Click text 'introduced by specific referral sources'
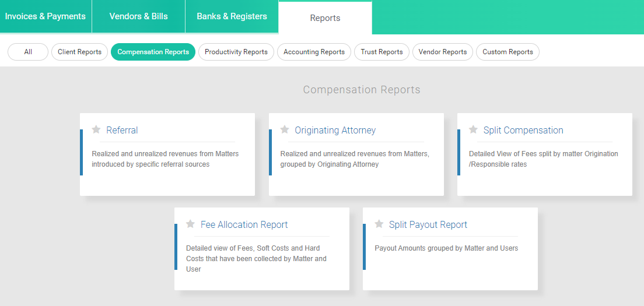This screenshot has height=306, width=644. coord(150,164)
